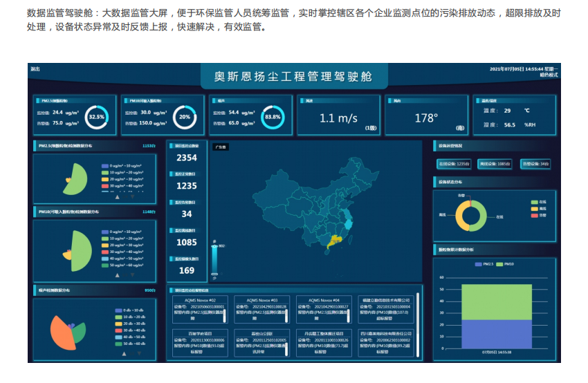Click alarm list panel vertical scrollbar

click(x=418, y=326)
